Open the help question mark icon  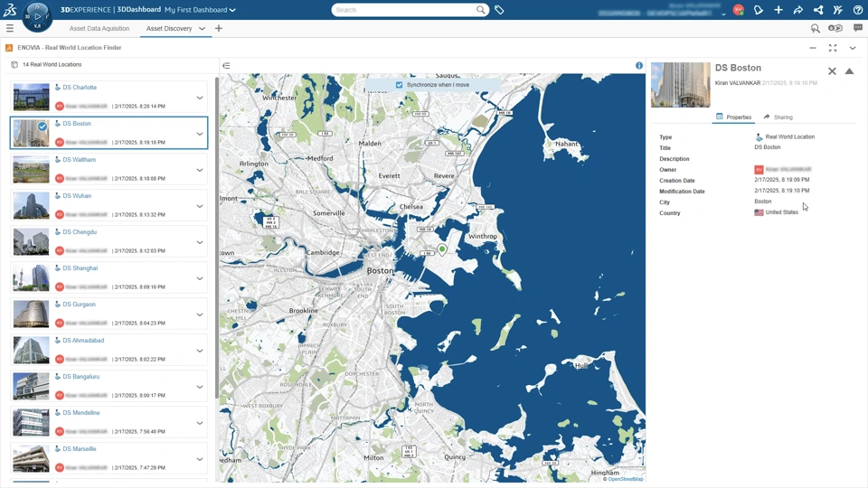point(857,10)
